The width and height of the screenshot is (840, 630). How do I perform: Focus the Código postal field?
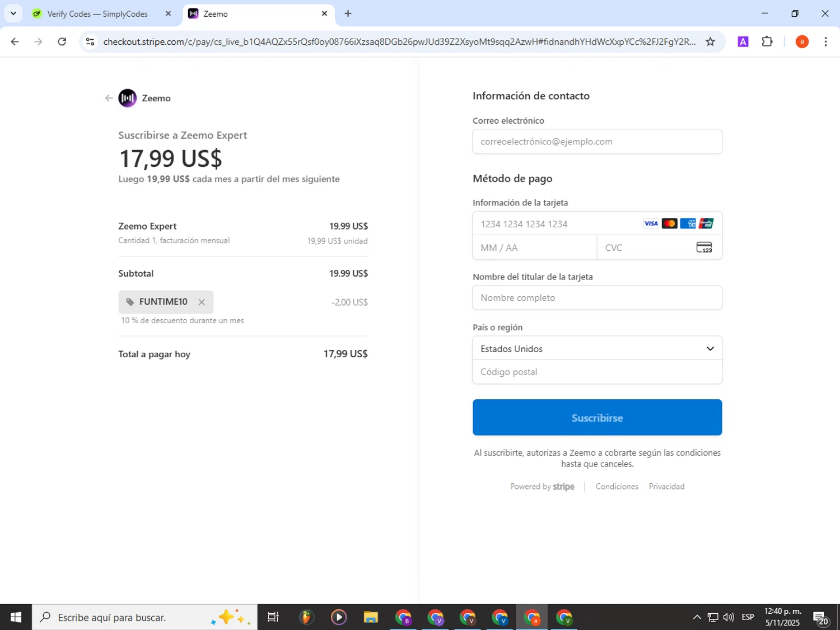pyautogui.click(x=597, y=372)
